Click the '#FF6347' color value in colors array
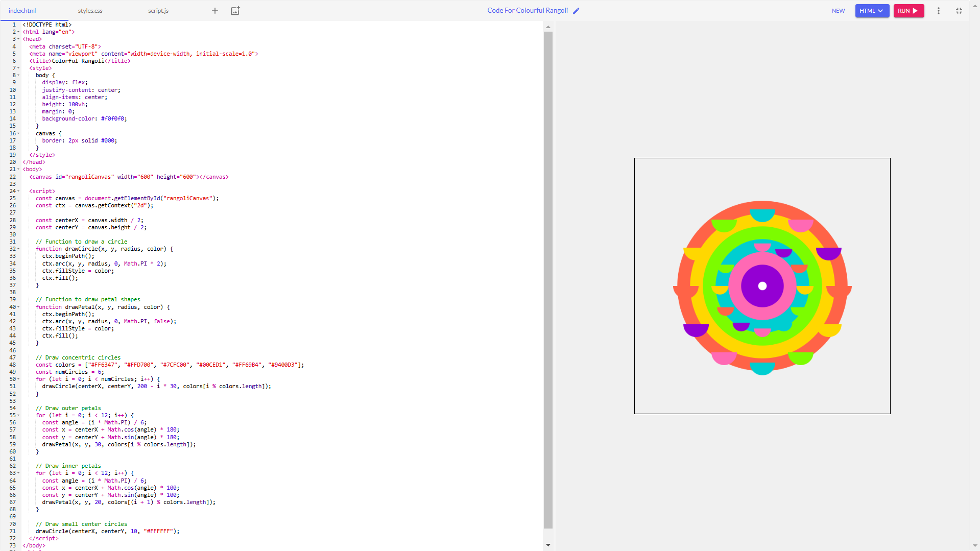 pos(103,365)
